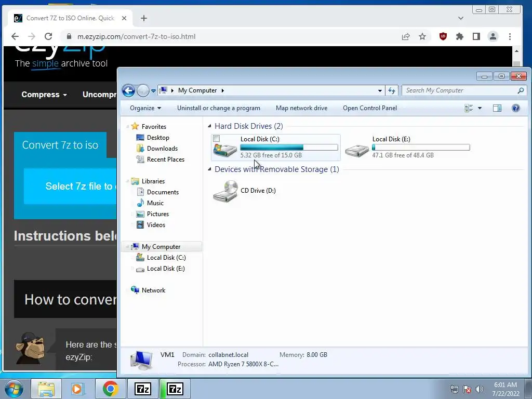This screenshot has height=399, width=532.
Task: Bookmark the page with the star icon
Action: click(x=422, y=37)
